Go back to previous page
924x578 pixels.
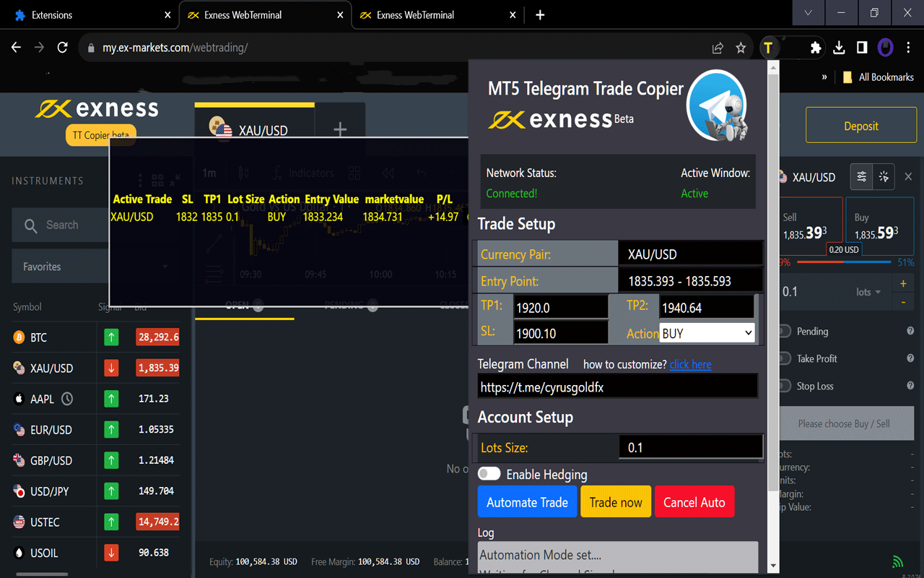point(16,48)
